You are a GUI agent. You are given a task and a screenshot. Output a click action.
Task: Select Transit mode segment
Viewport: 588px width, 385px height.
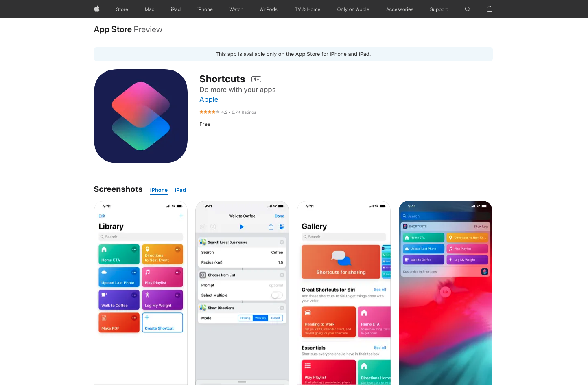coord(275,318)
